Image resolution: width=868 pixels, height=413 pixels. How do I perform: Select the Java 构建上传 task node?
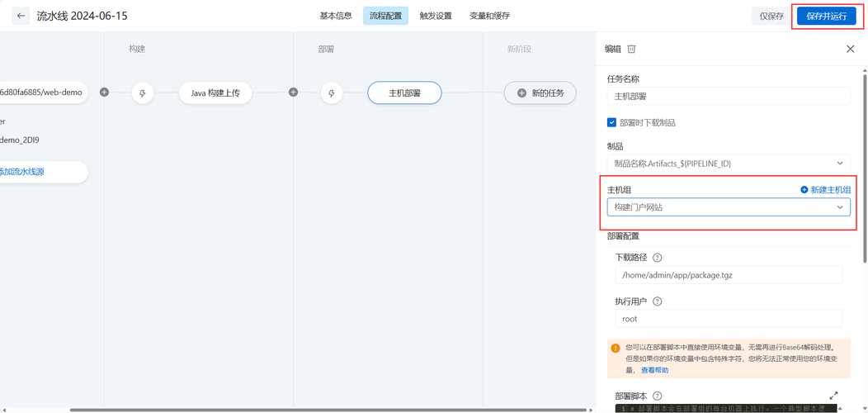click(215, 93)
